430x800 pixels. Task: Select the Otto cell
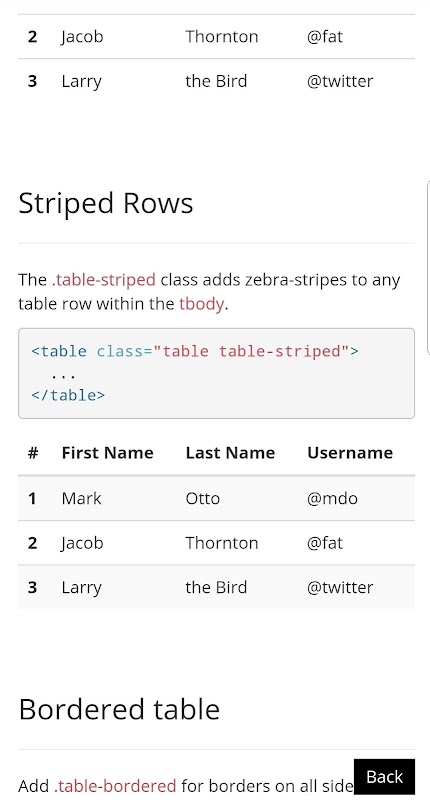[203, 498]
